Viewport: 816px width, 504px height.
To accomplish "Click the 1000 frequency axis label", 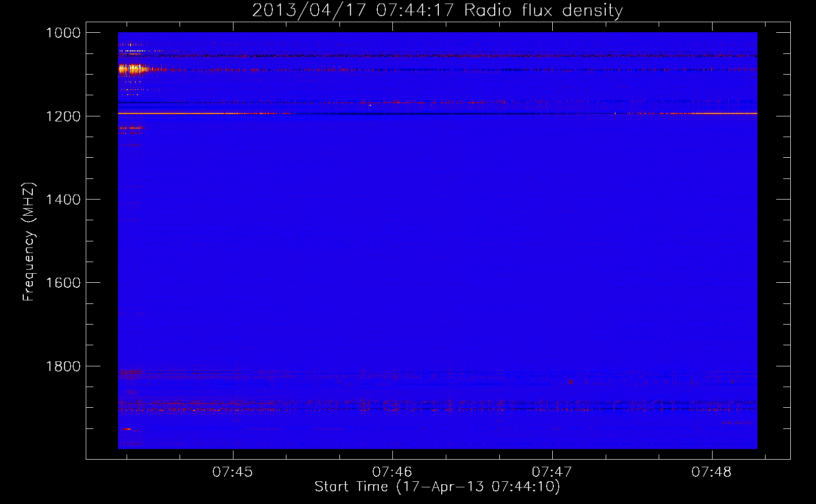I will (63, 33).
